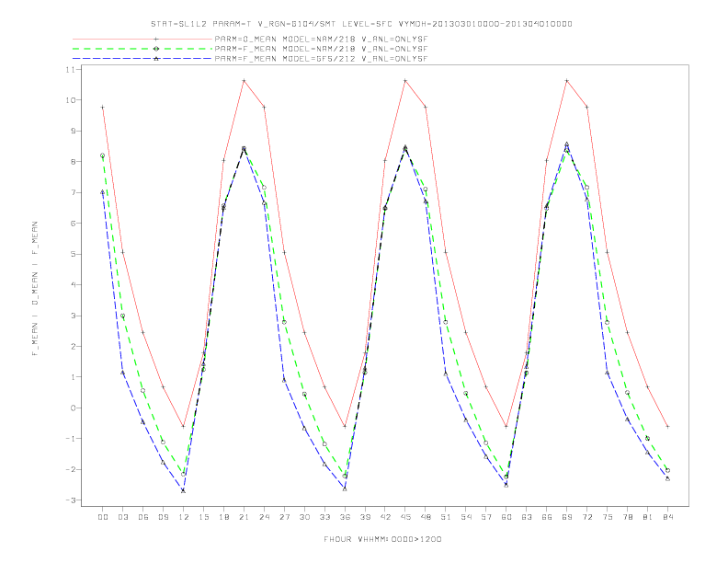
Task: Click x-axis tick label 36
Action: coord(345,517)
